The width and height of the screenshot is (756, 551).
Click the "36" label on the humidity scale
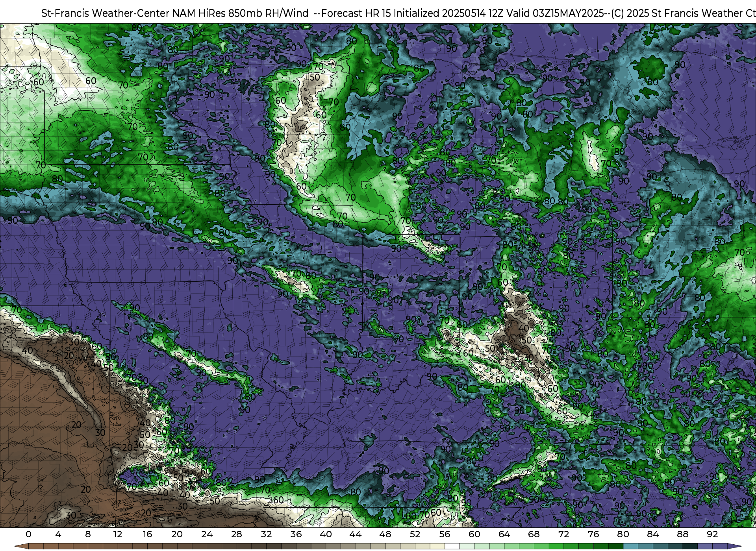[x=296, y=534]
